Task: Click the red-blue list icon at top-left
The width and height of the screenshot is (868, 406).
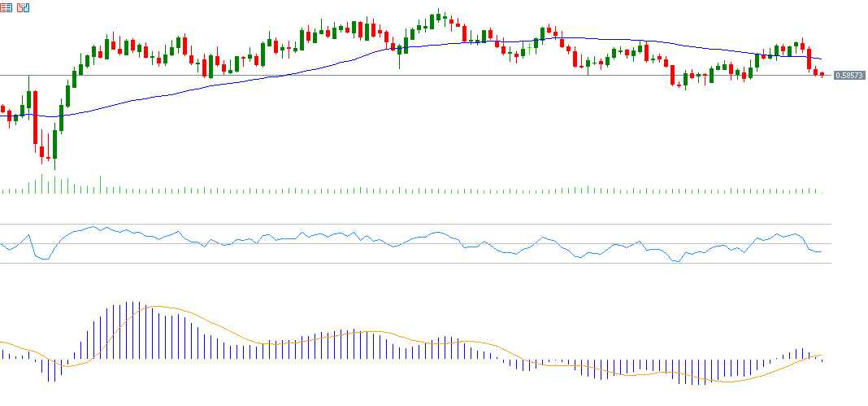Action: pyautogui.click(x=8, y=7)
